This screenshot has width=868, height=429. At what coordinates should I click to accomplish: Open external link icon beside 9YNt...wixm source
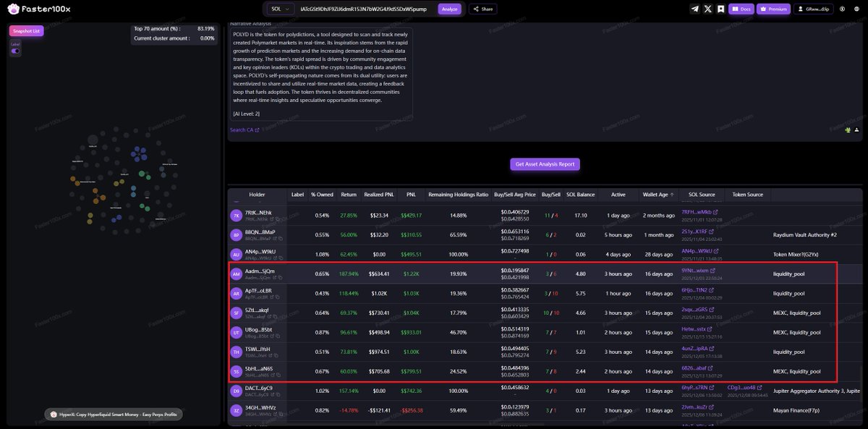(713, 271)
